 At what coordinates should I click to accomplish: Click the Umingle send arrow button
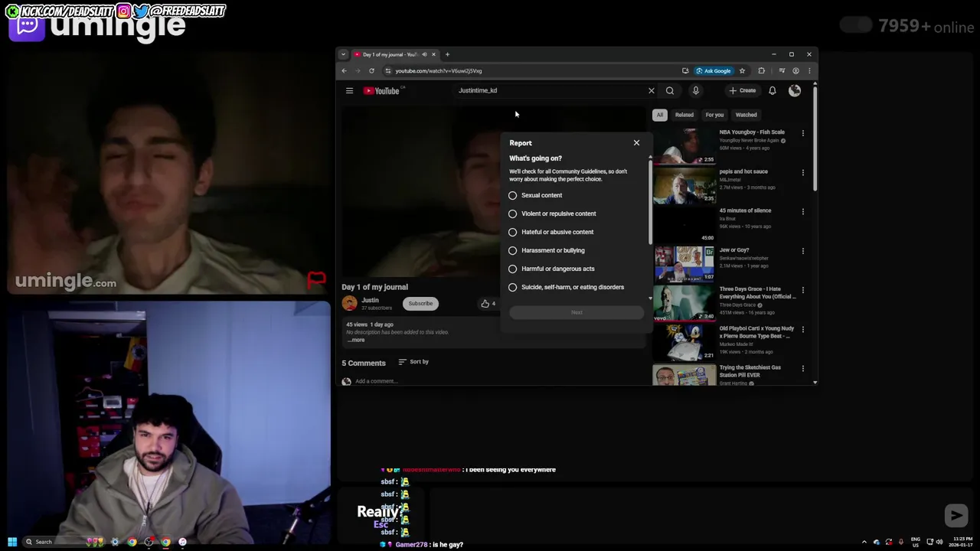[956, 516]
